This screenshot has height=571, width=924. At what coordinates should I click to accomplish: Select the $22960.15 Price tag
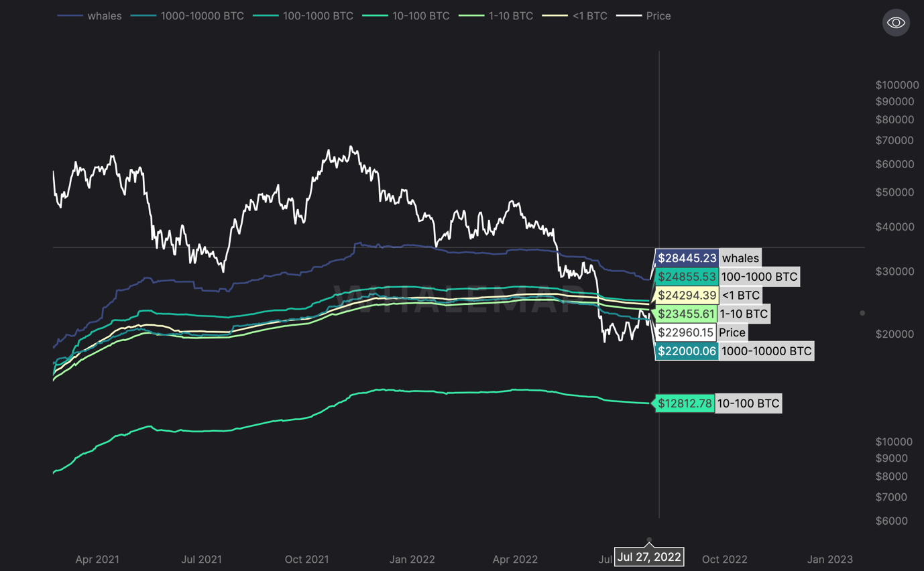coord(685,332)
